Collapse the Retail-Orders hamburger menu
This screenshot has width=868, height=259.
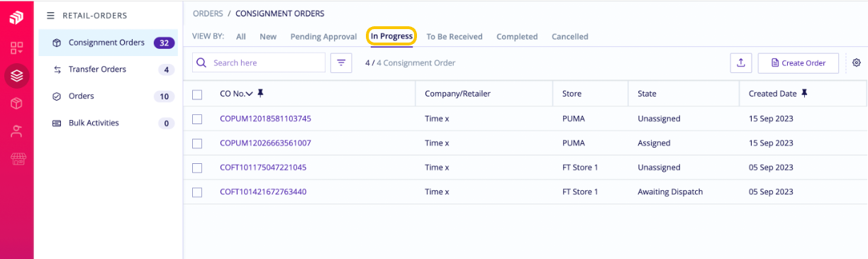click(50, 15)
